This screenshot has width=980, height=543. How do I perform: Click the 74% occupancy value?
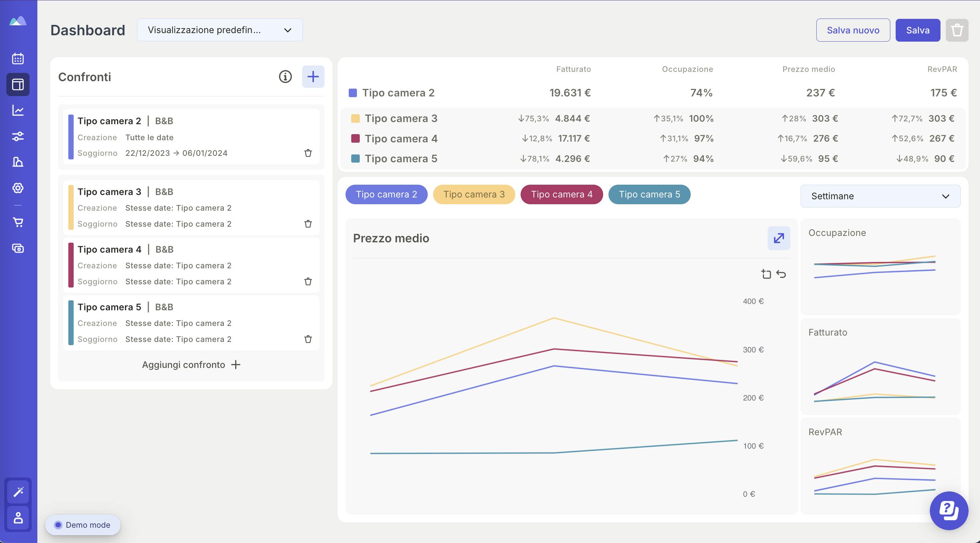701,93
